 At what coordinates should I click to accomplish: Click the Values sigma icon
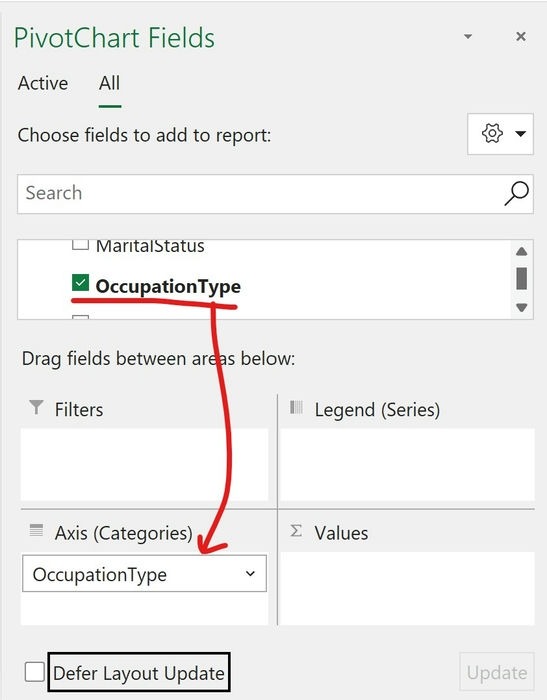pos(296,531)
